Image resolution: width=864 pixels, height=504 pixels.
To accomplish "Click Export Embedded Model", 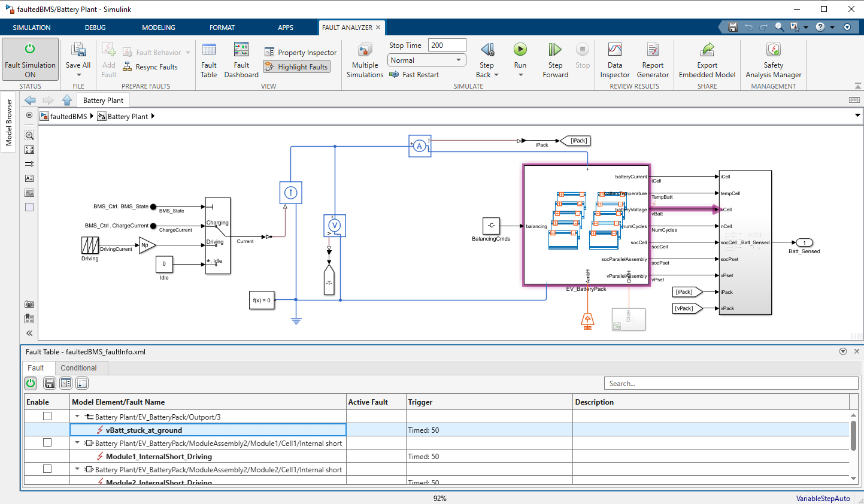I will click(x=707, y=60).
